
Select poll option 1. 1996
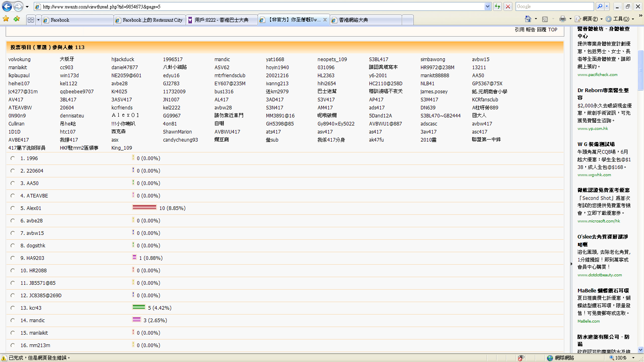point(13,158)
